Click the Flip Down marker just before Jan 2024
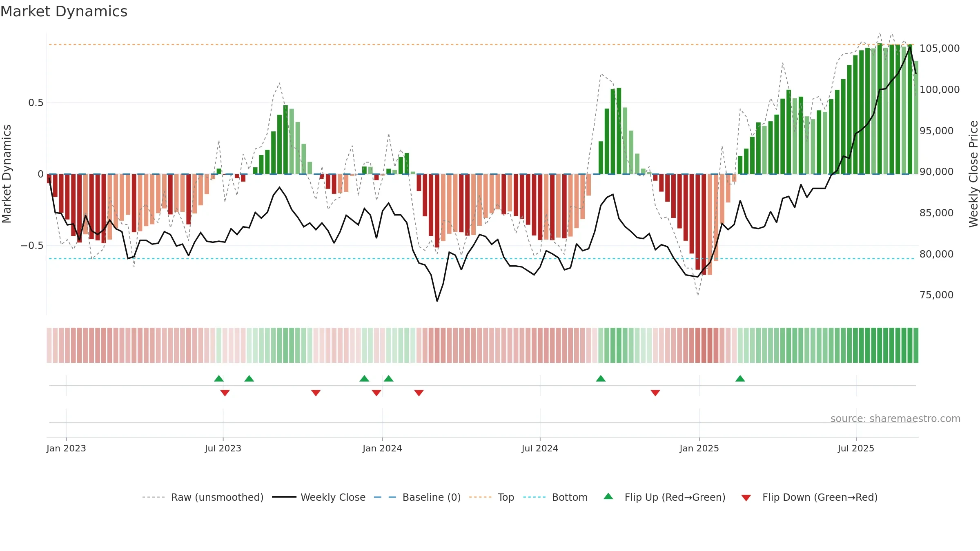Image resolution: width=980 pixels, height=551 pixels. click(376, 393)
